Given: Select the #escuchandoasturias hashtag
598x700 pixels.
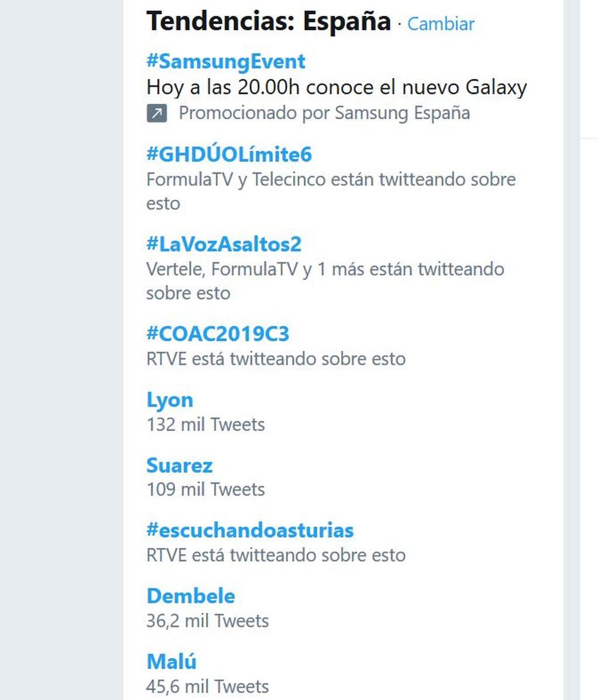Looking at the screenshot, I should click(250, 531).
